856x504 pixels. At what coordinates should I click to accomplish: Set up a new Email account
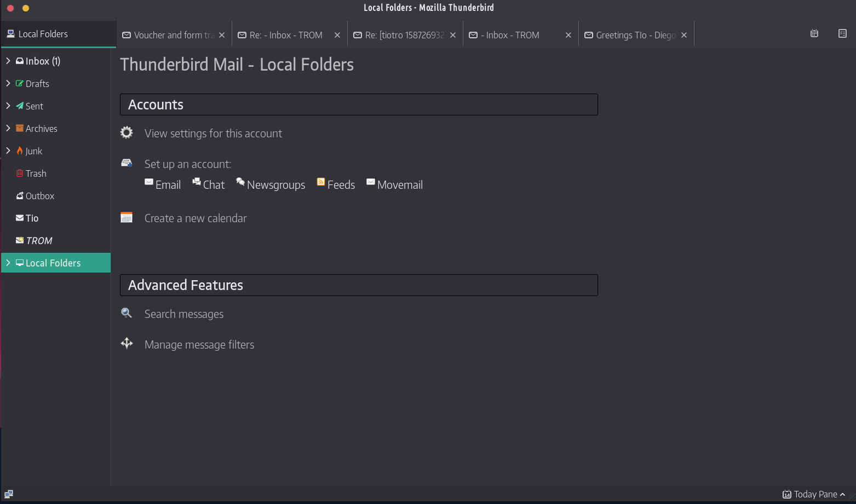pos(168,185)
